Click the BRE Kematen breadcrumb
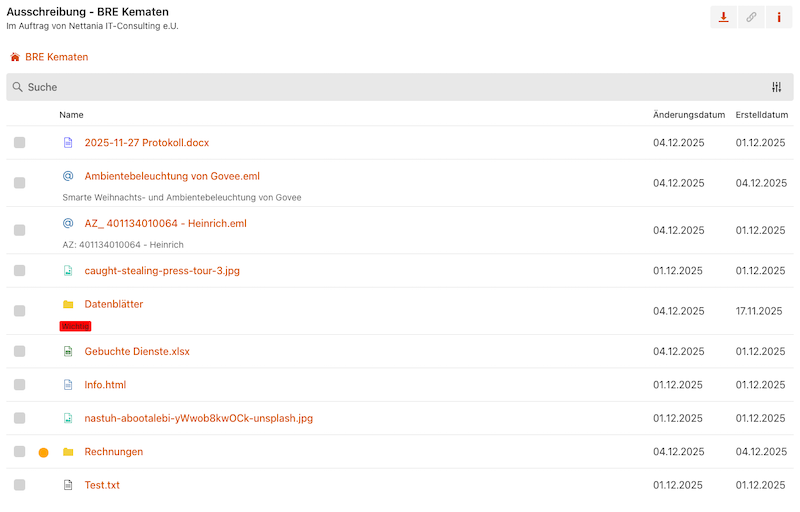Viewport: 800px width, 512px height. click(56, 58)
